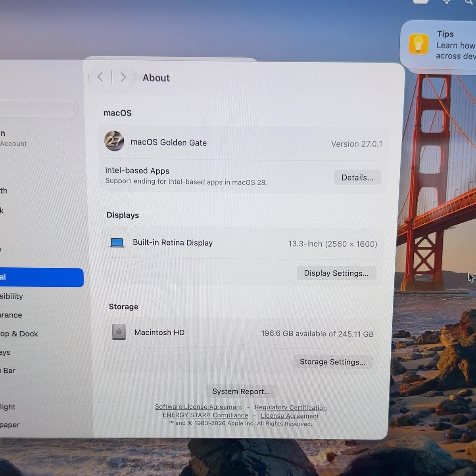Click the "Built-in Retina Display" label
The width and height of the screenshot is (476, 476).
click(x=173, y=243)
